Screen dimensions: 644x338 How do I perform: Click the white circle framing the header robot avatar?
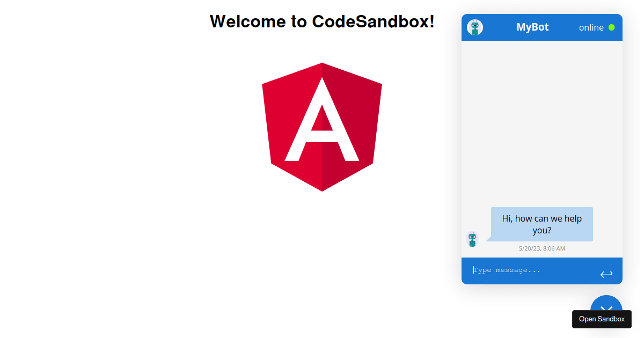474,27
